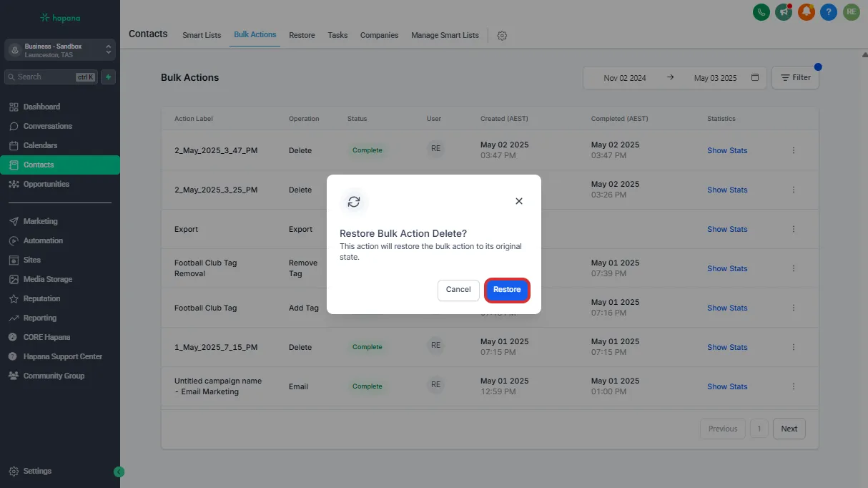Click the green phone dialer icon
This screenshot has width=868, height=488.
tap(761, 11)
